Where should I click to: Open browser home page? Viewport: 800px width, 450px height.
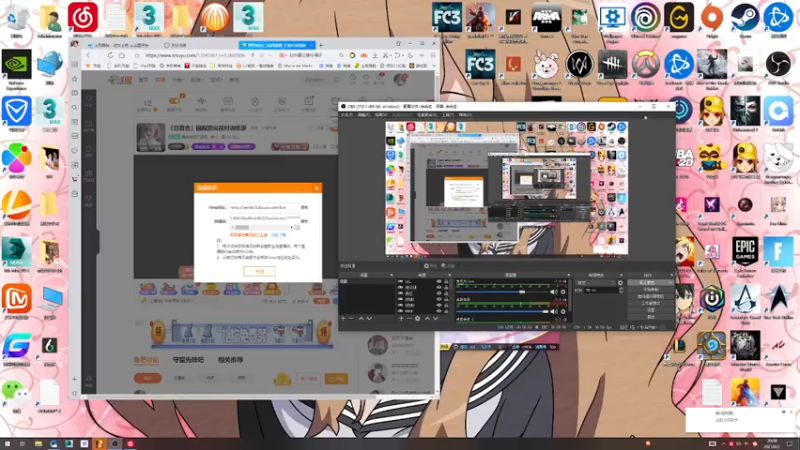122,55
